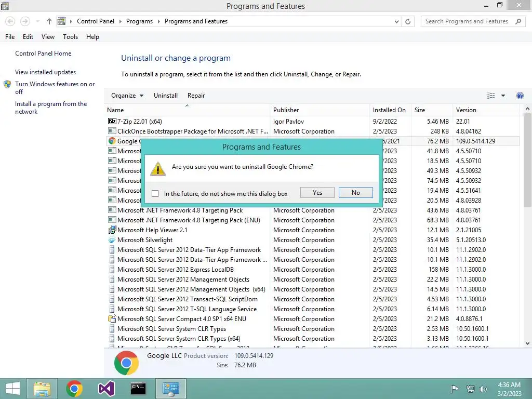Click the search magnifier icon

518,21
